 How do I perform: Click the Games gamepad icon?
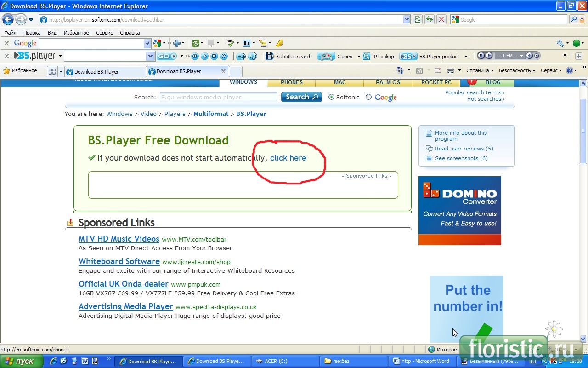pos(326,56)
